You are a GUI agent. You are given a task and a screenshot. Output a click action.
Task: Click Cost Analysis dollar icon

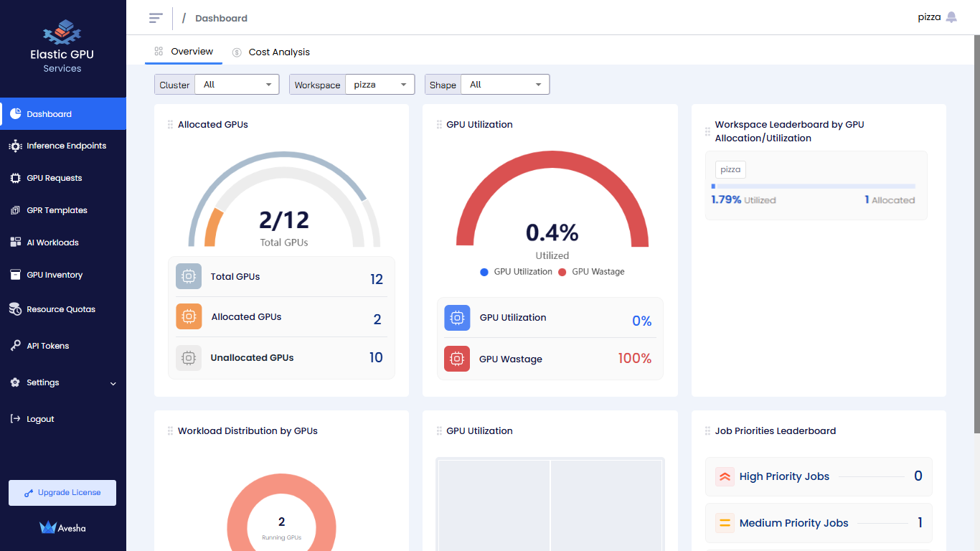pos(237,52)
